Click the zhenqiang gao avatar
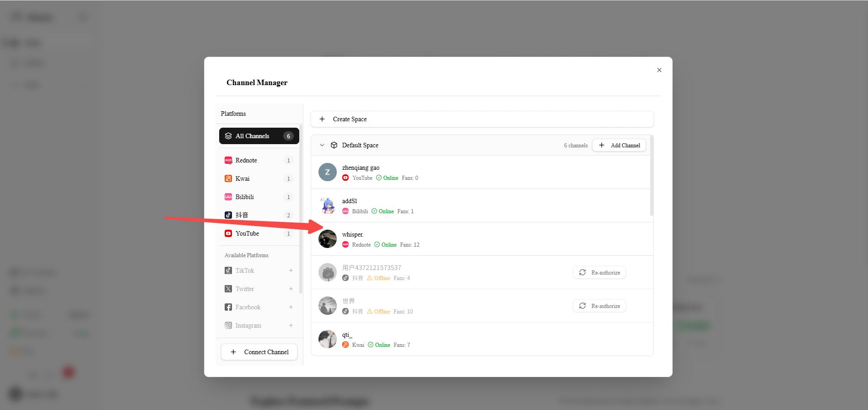The width and height of the screenshot is (868, 410). pos(327,172)
